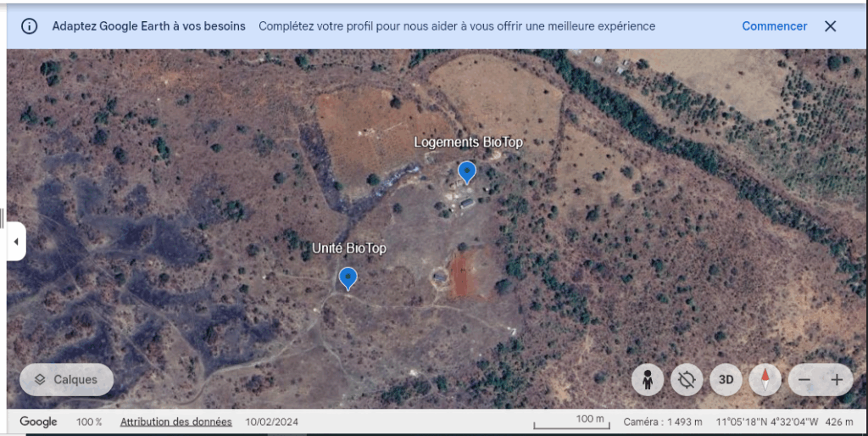The width and height of the screenshot is (868, 436).
Task: Click the imagery date 10/02/2024
Action: [x=272, y=422]
